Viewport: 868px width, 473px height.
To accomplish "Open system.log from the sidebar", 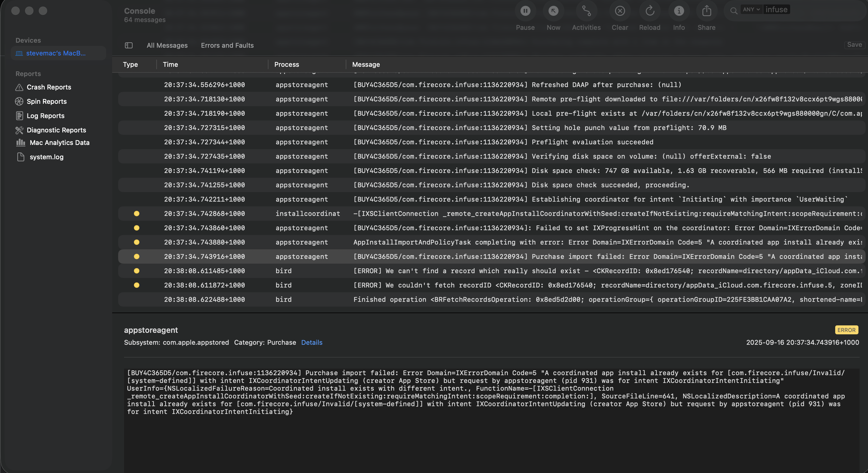I will (x=47, y=157).
